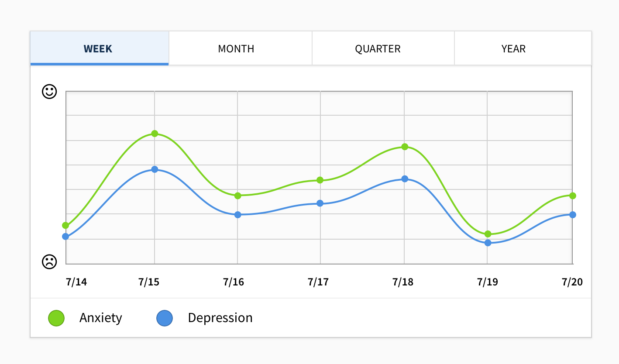Click the Depression data point on 7/18

point(404,179)
